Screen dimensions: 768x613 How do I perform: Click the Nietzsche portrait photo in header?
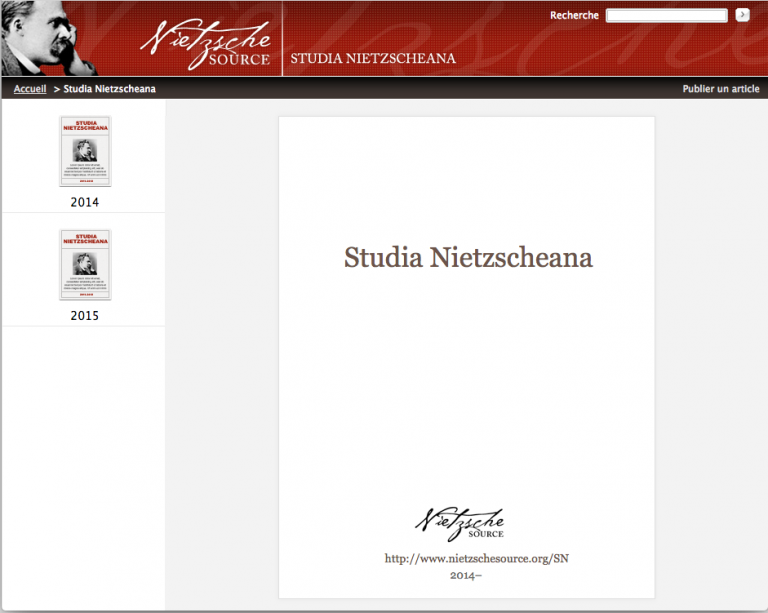point(48,38)
